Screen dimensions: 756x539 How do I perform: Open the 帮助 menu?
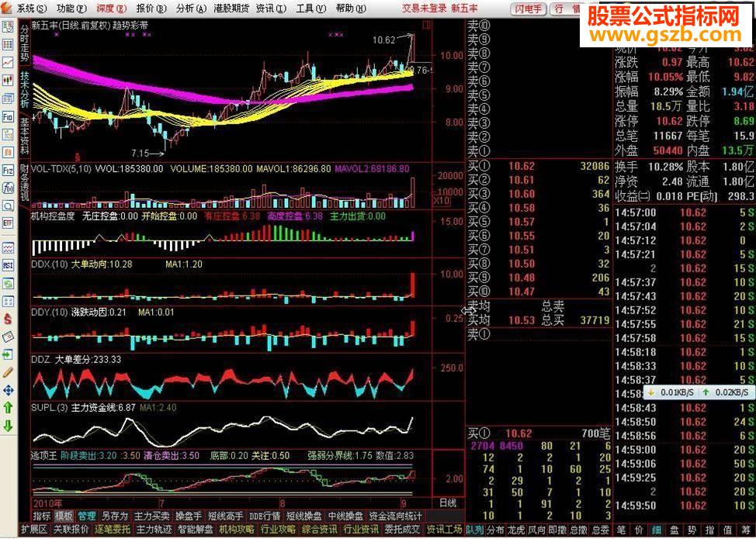point(351,9)
